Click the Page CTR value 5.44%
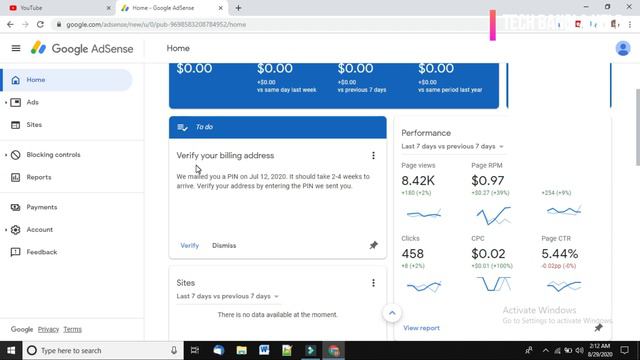Viewport: 640px width, 360px height. click(x=560, y=254)
